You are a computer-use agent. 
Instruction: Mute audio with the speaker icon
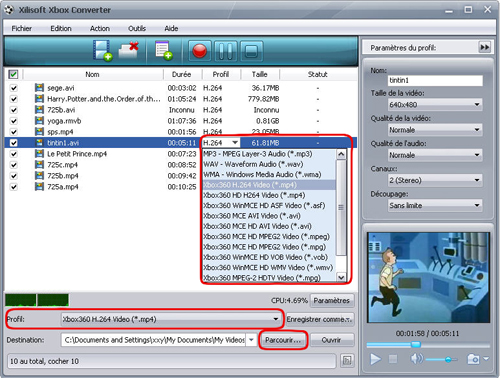click(416, 359)
